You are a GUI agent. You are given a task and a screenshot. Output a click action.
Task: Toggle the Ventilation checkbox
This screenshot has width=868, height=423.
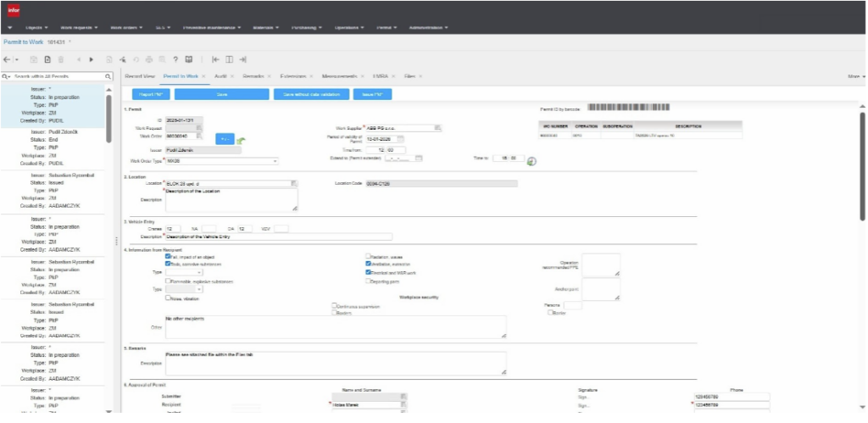pyautogui.click(x=368, y=264)
